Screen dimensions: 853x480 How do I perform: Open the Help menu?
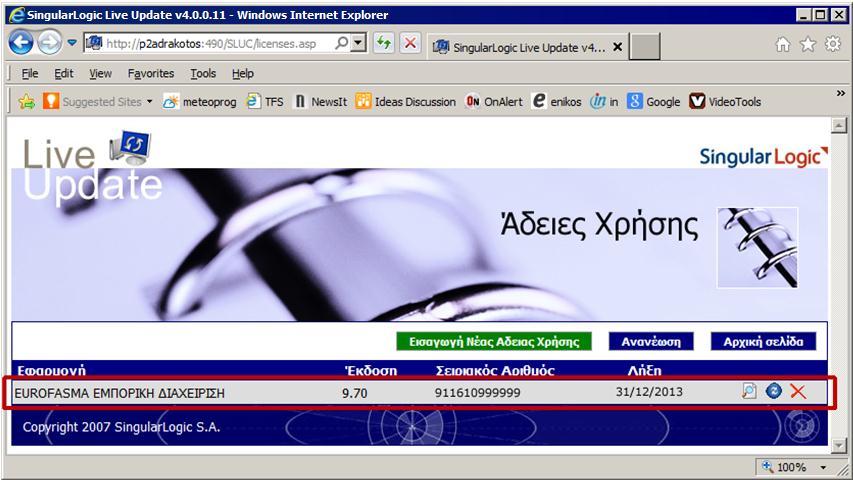(x=243, y=73)
